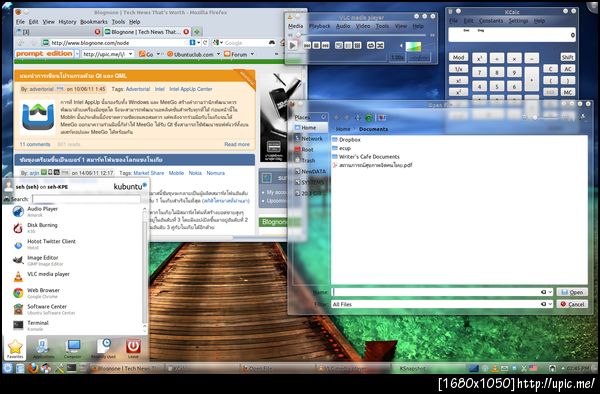Toggle VLC shuffle icon
This screenshot has width=600, height=394.
[380, 46]
